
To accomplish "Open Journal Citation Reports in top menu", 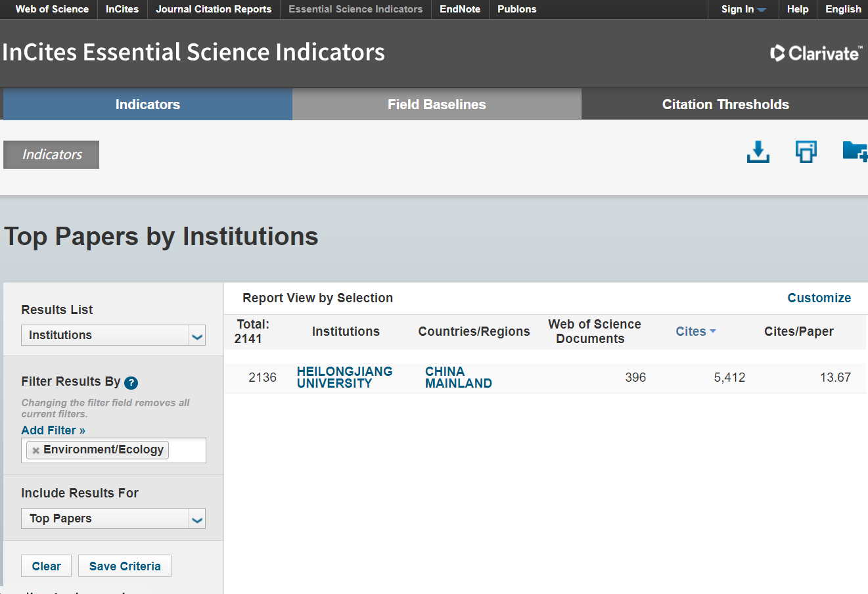I will tap(214, 9).
